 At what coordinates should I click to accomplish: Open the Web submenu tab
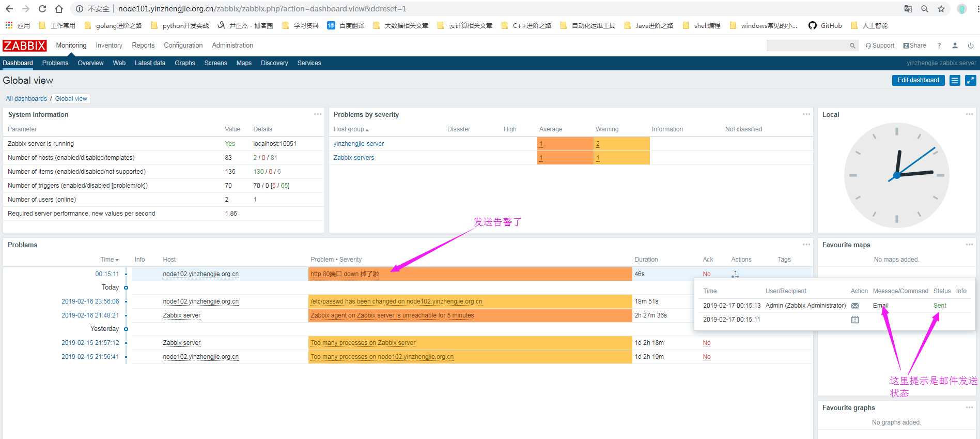pos(119,63)
